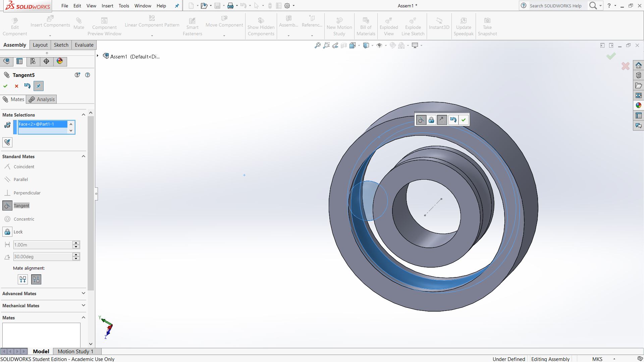Toggle the Anti-Aligned mate alignment button
This screenshot has height=362, width=644.
36,279
